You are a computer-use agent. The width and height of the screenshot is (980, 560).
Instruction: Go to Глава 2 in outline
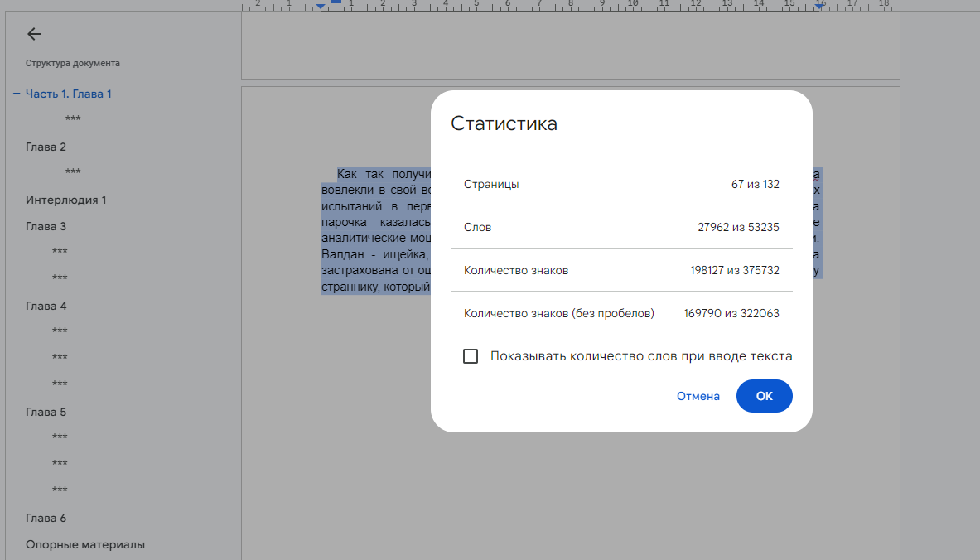(46, 147)
